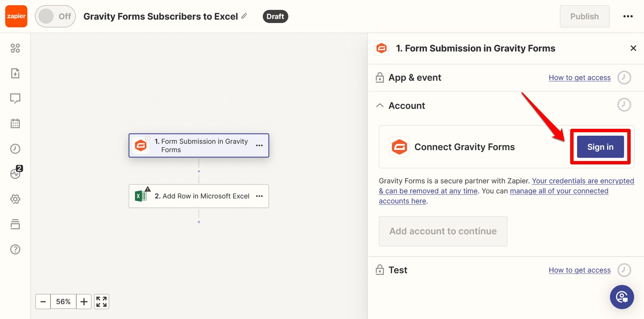Open the Zap file sidebar icon

coord(15,73)
